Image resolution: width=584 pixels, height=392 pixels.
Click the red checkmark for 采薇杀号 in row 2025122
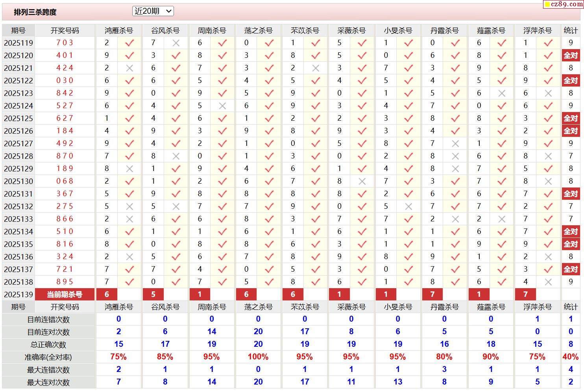point(362,81)
